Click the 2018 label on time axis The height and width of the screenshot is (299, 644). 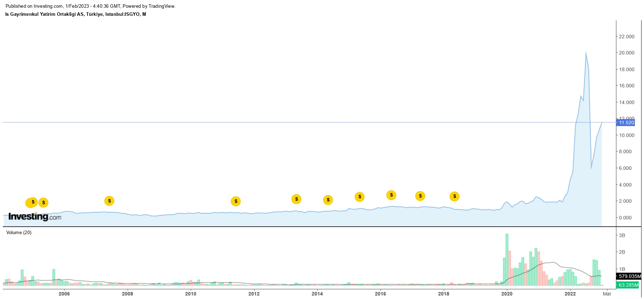(x=443, y=294)
